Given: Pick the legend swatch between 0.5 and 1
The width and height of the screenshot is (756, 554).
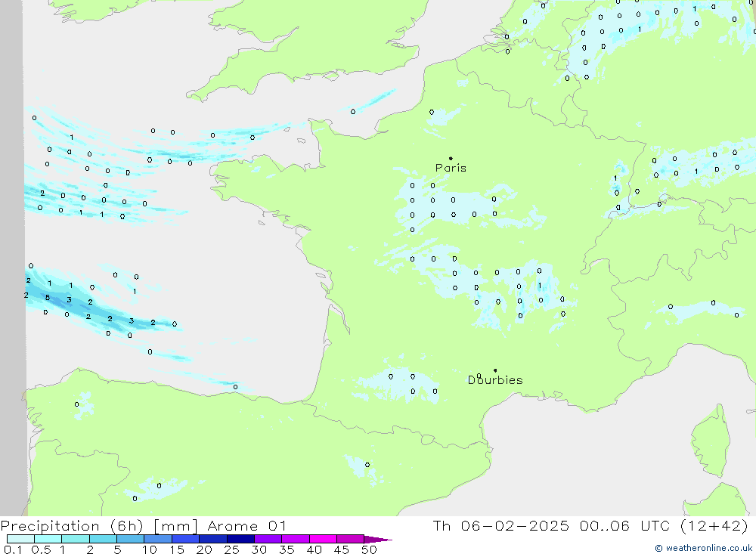Looking at the screenshot, I should [48, 539].
